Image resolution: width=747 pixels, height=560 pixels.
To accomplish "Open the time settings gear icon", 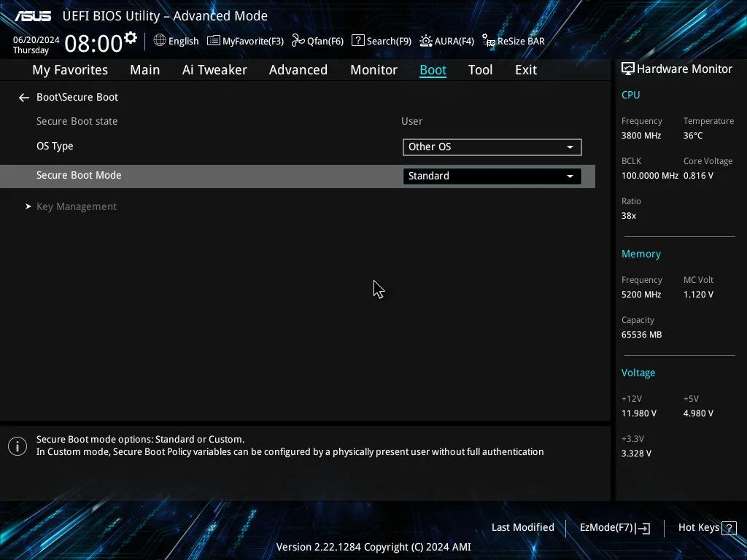I will click(x=130, y=38).
